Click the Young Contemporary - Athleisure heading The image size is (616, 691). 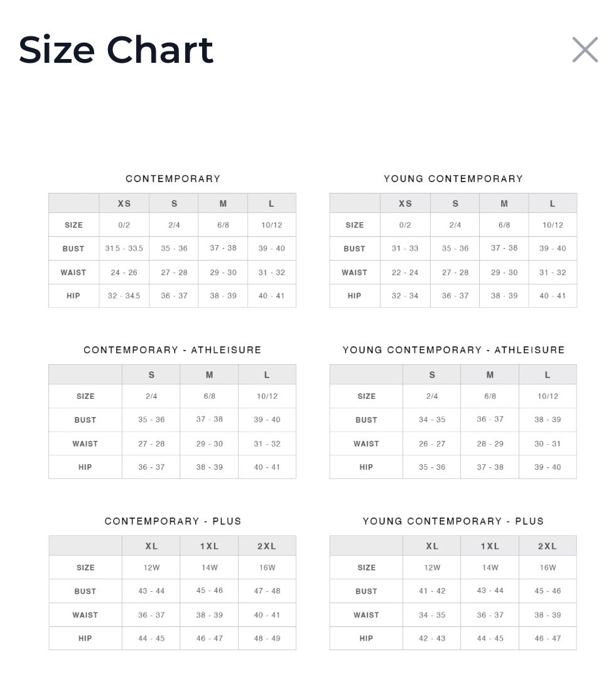453,350
